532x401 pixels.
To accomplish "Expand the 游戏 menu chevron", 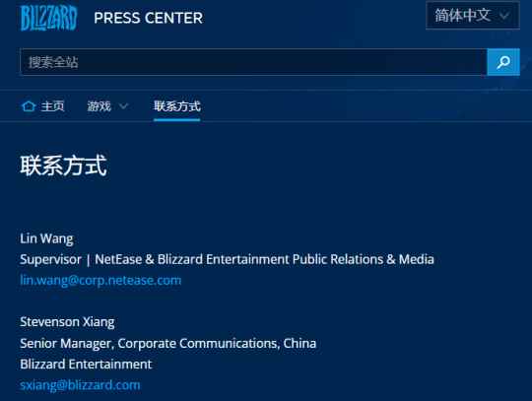I will tap(124, 106).
